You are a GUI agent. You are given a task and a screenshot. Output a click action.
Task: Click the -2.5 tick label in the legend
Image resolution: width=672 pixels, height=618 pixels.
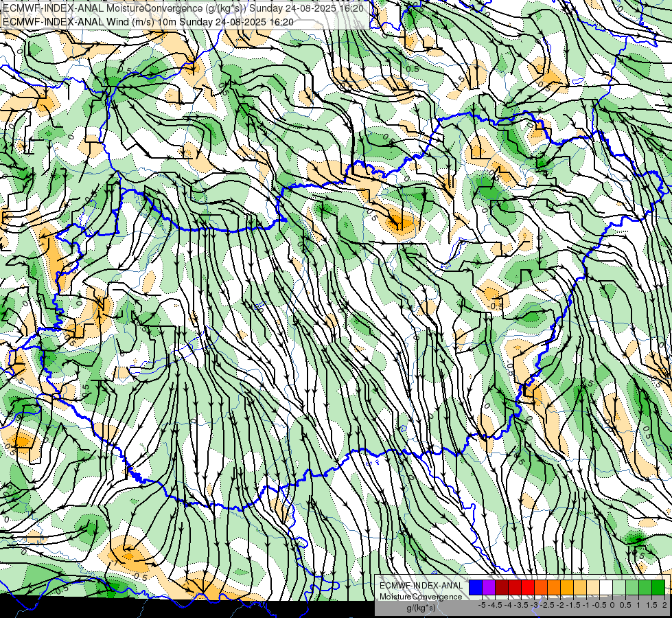pyautogui.click(x=547, y=605)
